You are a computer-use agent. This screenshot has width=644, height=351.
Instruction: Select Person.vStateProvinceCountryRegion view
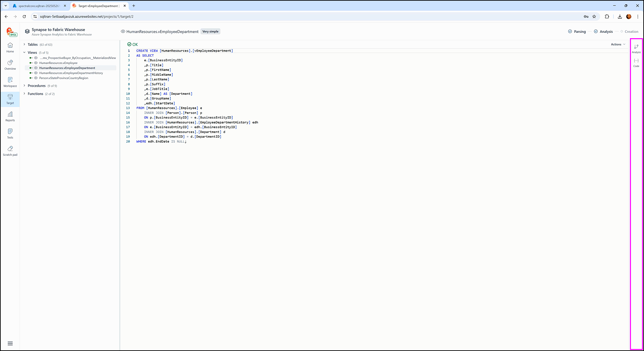[x=64, y=78]
